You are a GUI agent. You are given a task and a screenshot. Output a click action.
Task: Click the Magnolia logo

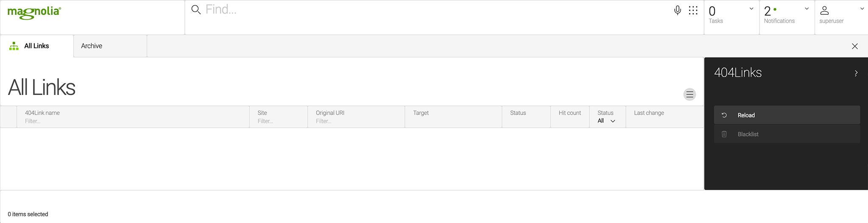(34, 12)
